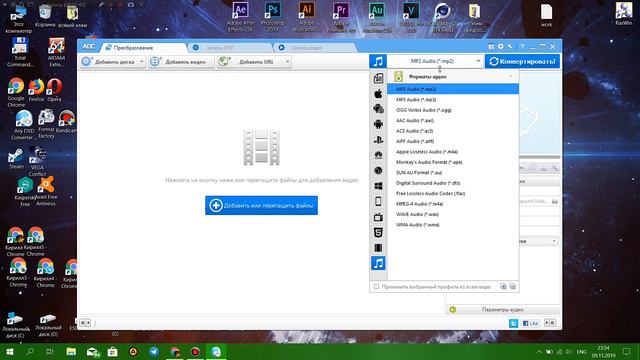This screenshot has height=360, width=640.
Task: Click Facebook Like button
Action: tap(531, 323)
